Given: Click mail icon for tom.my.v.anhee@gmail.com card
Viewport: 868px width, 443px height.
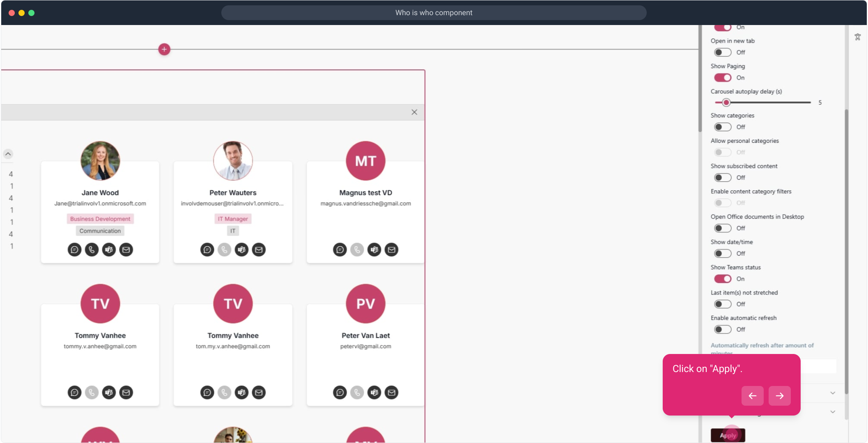Looking at the screenshot, I should pos(259,393).
